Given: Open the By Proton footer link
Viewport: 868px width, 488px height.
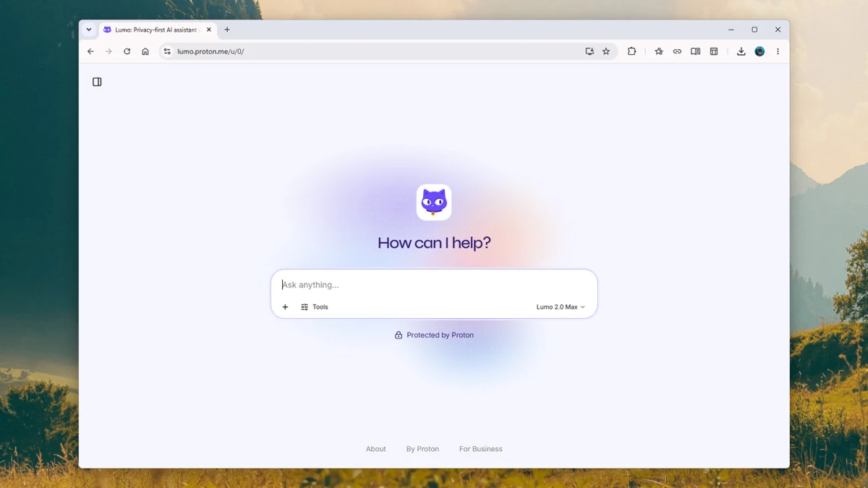Looking at the screenshot, I should tap(422, 449).
